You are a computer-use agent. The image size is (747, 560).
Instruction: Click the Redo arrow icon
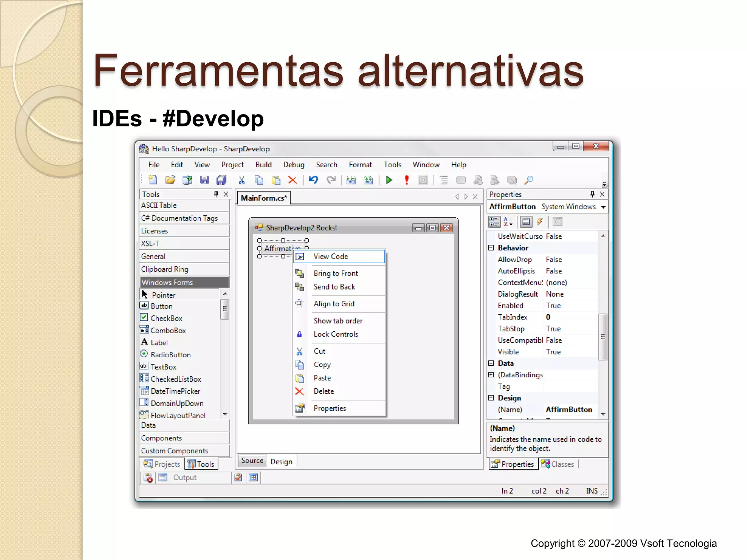[x=331, y=180]
